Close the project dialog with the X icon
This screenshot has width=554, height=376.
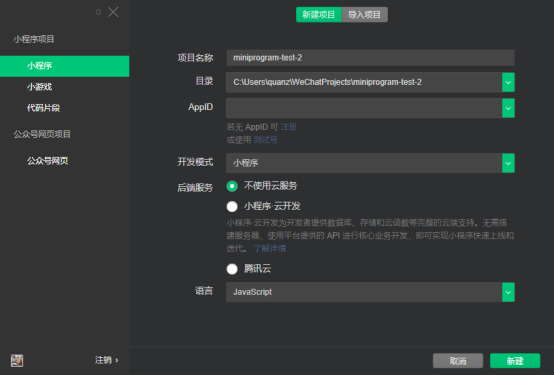pyautogui.click(x=113, y=12)
